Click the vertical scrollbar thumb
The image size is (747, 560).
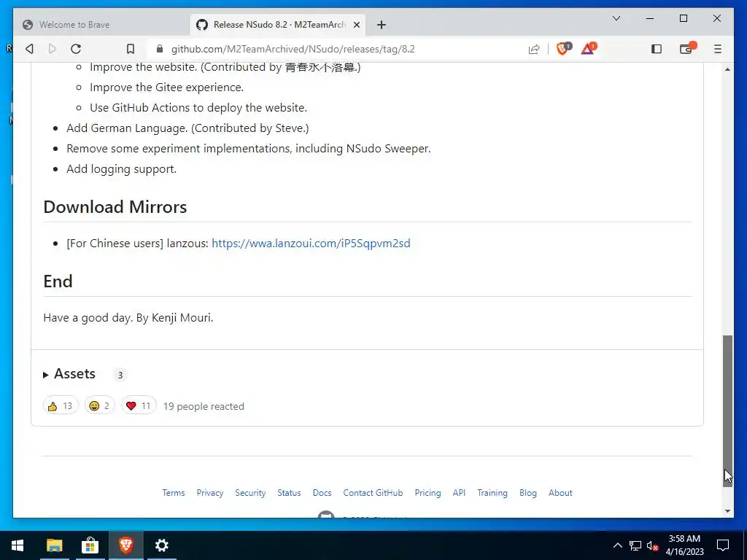pyautogui.click(x=727, y=411)
